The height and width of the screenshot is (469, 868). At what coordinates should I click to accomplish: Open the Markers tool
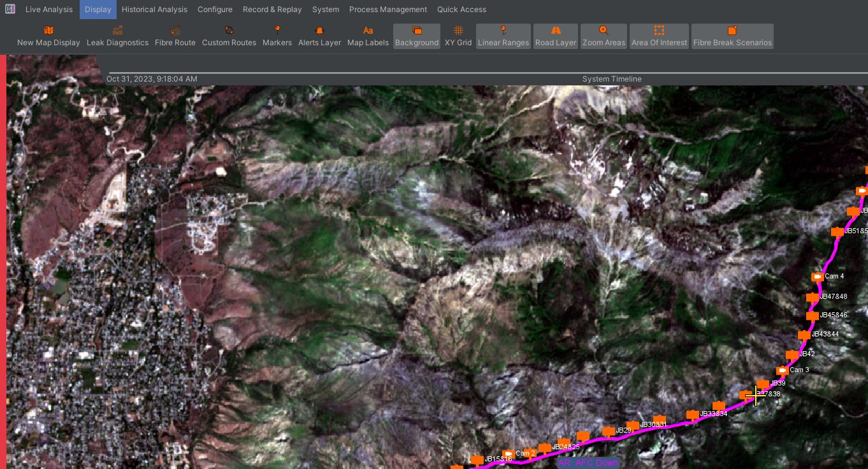[x=277, y=36]
